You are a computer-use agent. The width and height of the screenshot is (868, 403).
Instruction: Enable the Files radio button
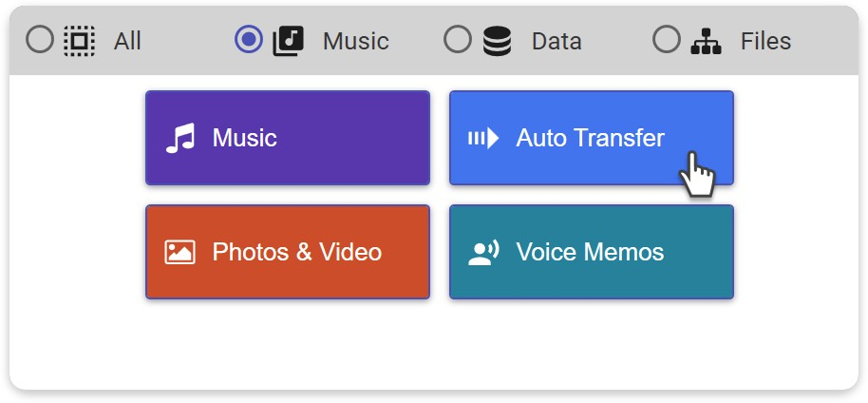click(667, 40)
